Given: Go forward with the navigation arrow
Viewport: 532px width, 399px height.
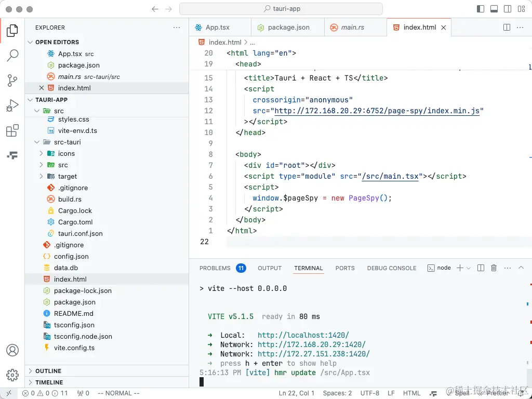Looking at the screenshot, I should point(169,9).
